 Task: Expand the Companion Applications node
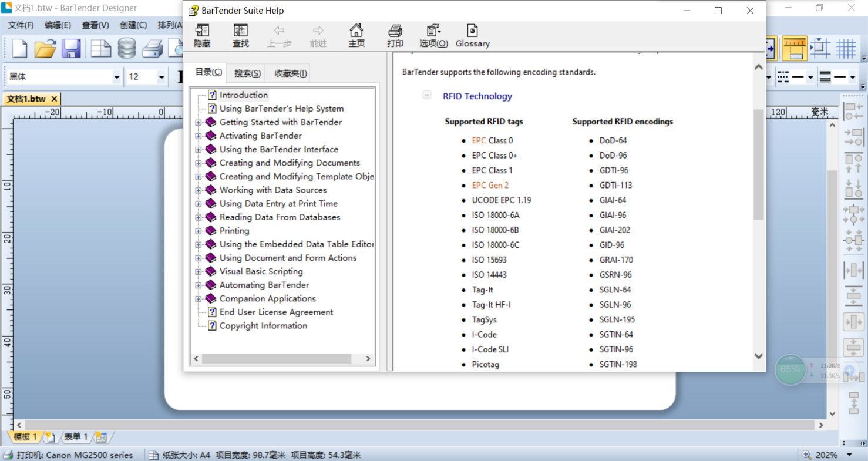(199, 299)
